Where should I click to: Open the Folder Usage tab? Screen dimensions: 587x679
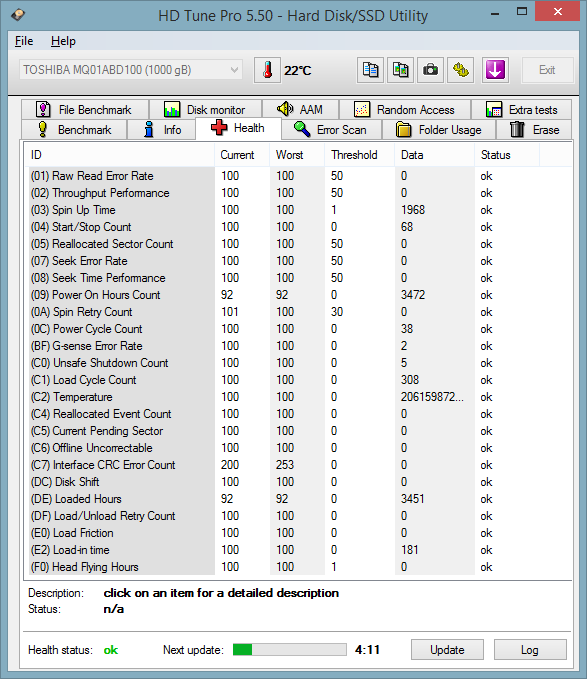click(439, 129)
